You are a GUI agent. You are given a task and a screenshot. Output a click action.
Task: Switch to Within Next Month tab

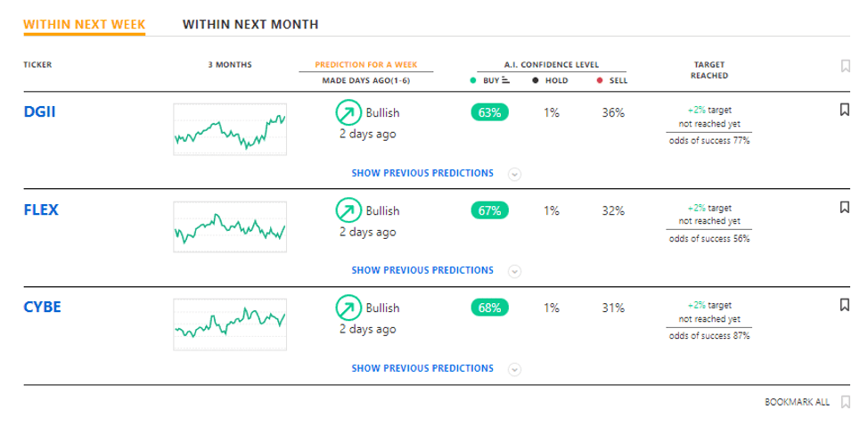point(250,24)
